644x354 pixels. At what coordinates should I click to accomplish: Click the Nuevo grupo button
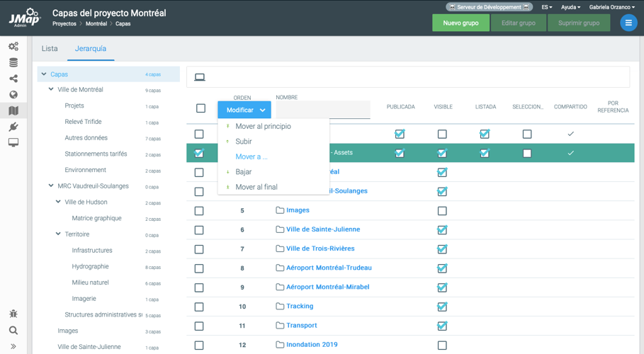coord(461,23)
